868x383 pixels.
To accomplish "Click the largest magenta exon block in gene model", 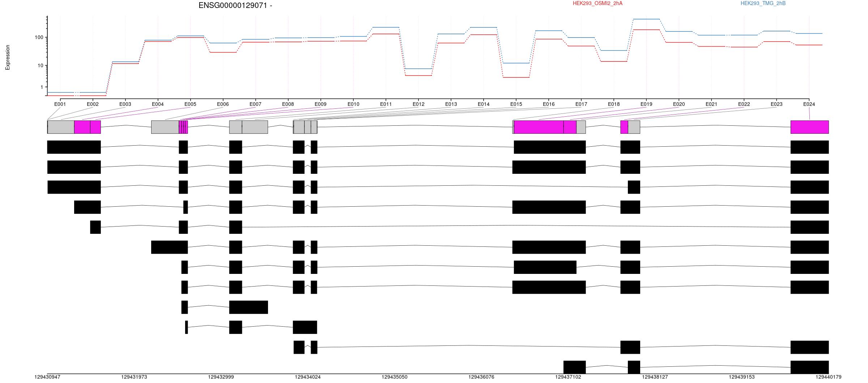I will pyautogui.click(x=539, y=127).
